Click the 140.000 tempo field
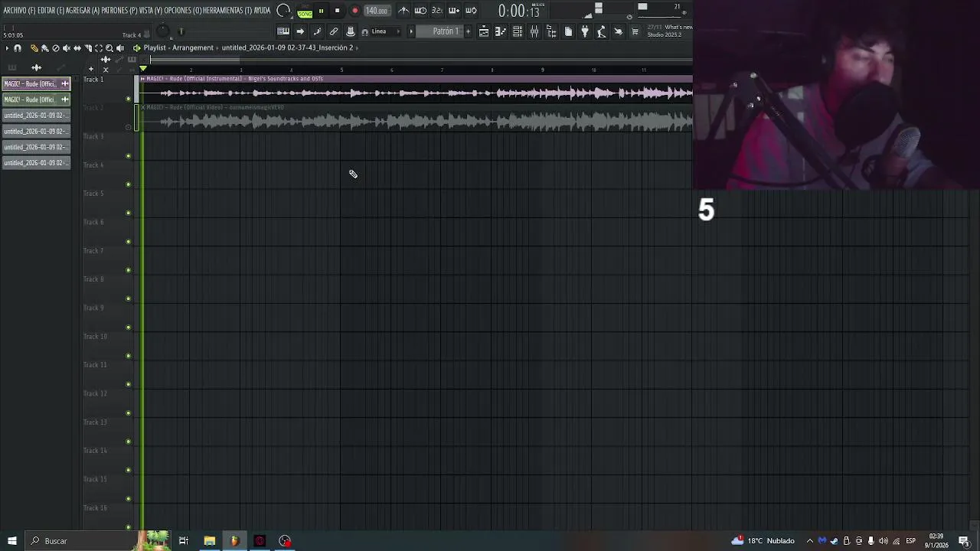The width and height of the screenshot is (980, 551). coord(376,11)
